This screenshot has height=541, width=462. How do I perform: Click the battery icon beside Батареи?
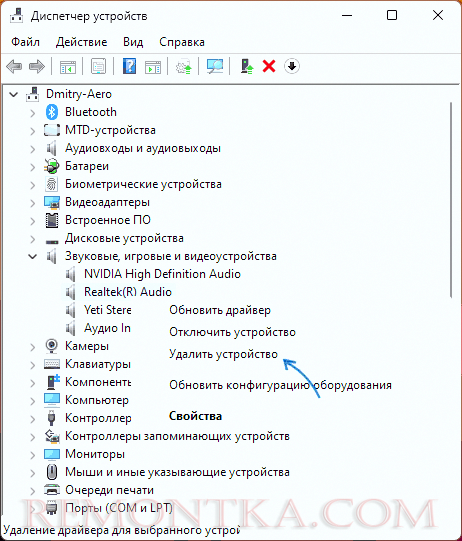click(x=52, y=166)
